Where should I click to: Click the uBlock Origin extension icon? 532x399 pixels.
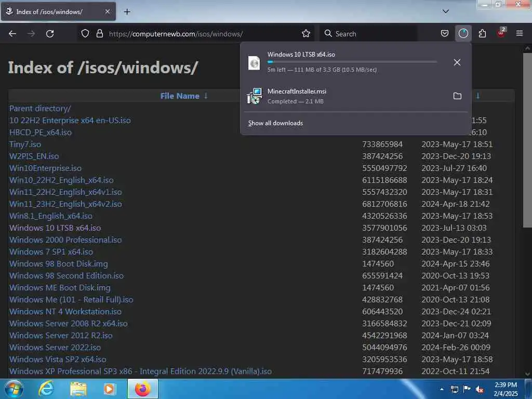501,33
